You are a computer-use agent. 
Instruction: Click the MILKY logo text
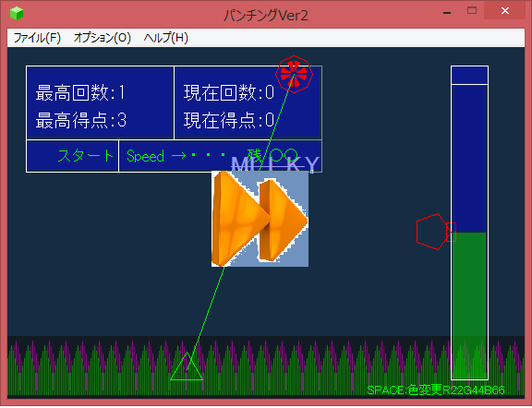(x=275, y=165)
